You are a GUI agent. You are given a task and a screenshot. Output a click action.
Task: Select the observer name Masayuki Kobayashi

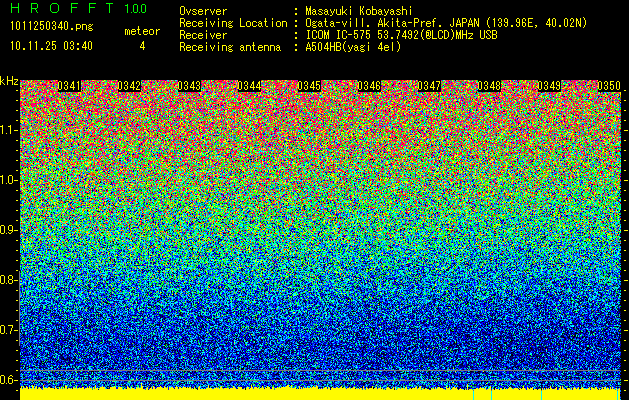[359, 11]
